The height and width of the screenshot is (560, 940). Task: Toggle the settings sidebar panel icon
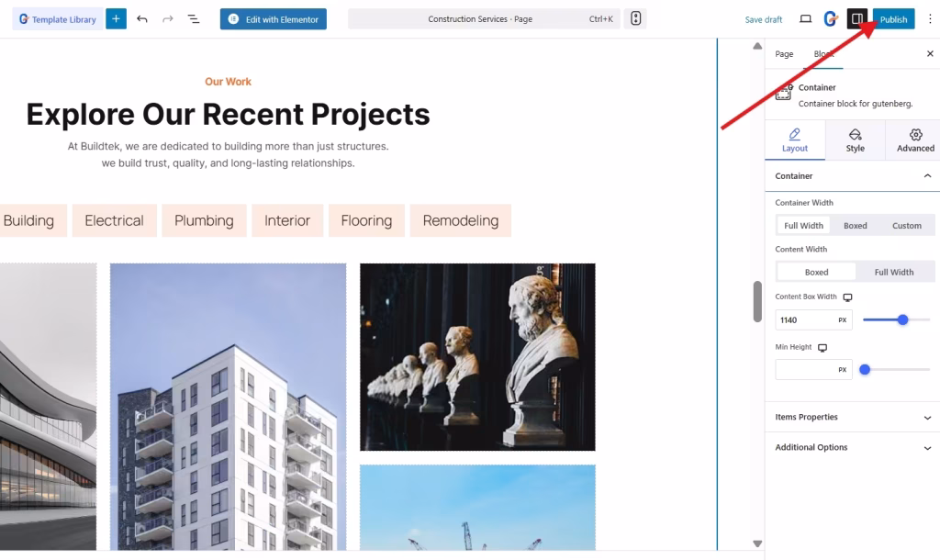[858, 18]
